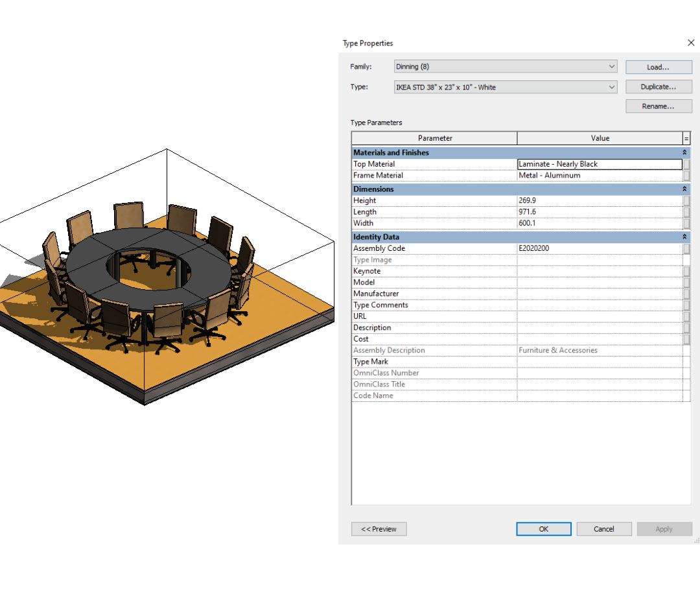Click the associate parameter button for Width
Screen dimensions: 700x599
[686, 224]
